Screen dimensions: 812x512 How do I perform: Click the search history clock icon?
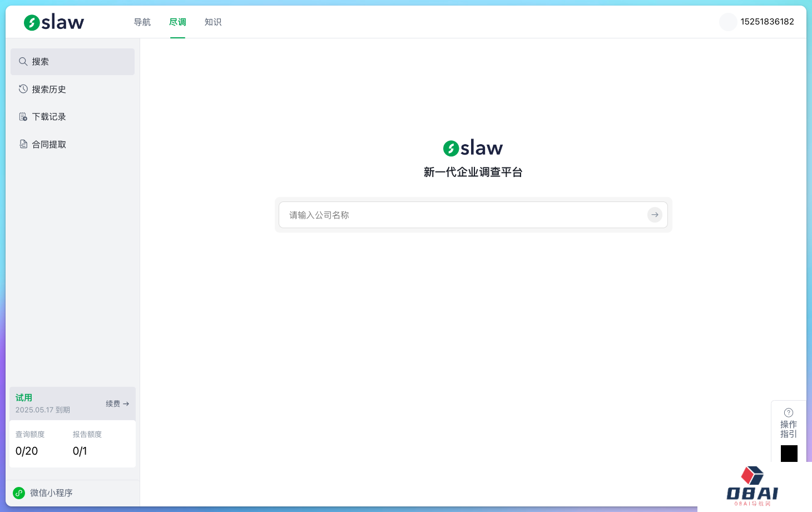point(23,89)
